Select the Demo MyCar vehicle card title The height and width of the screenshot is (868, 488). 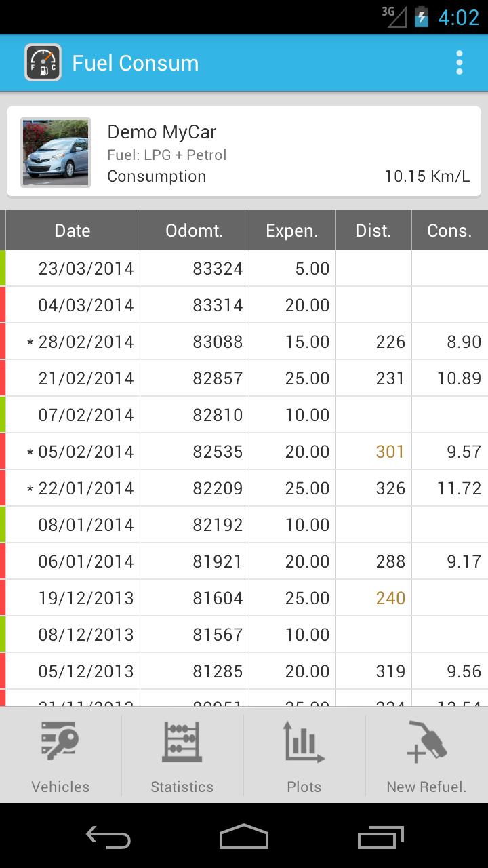[162, 132]
